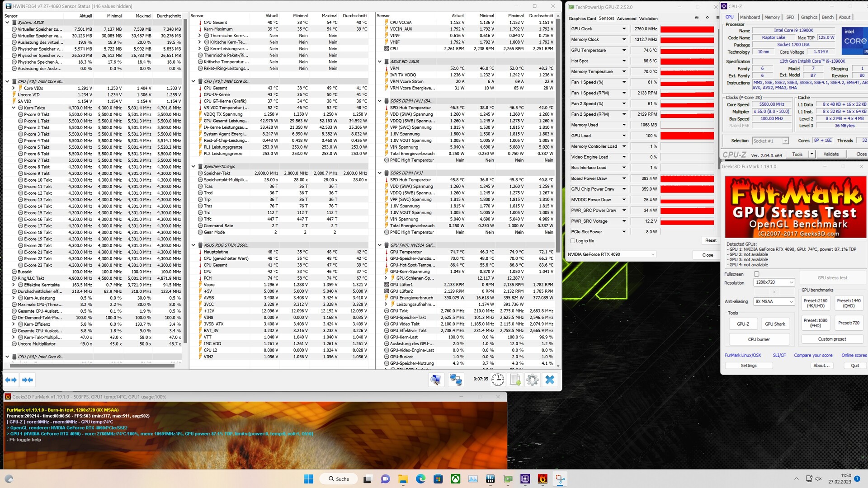The height and width of the screenshot is (488, 868).
Task: Open FurMark Compare your score link
Action: pos(813,356)
